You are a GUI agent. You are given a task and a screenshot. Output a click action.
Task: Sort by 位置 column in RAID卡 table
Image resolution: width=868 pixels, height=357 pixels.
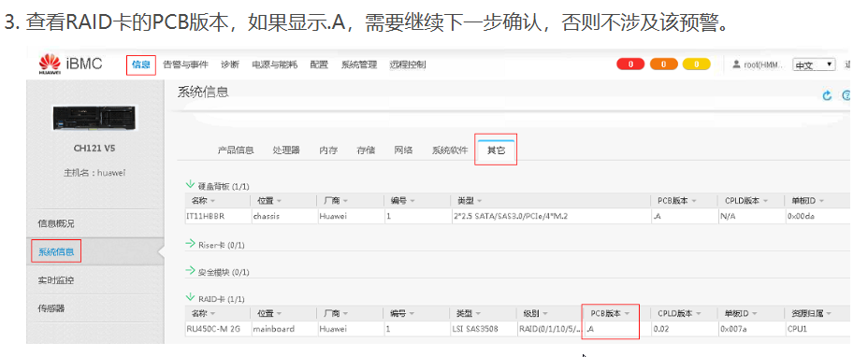point(269,313)
